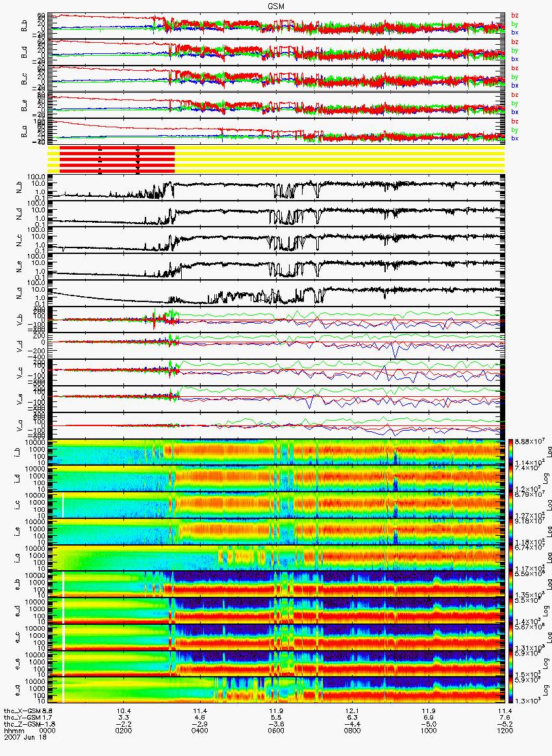This screenshot has width=552, height=756.
Task: Click the by legend beside the B_b panel
Action: [x=515, y=23]
